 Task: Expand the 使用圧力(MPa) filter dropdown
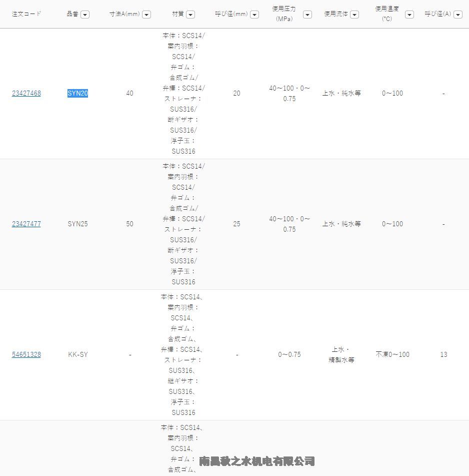307,15
